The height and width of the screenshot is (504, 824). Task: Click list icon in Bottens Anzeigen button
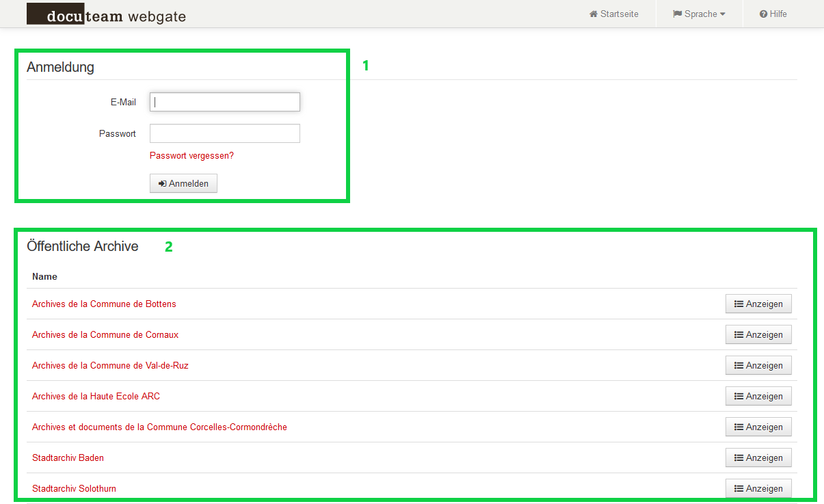pyautogui.click(x=739, y=304)
